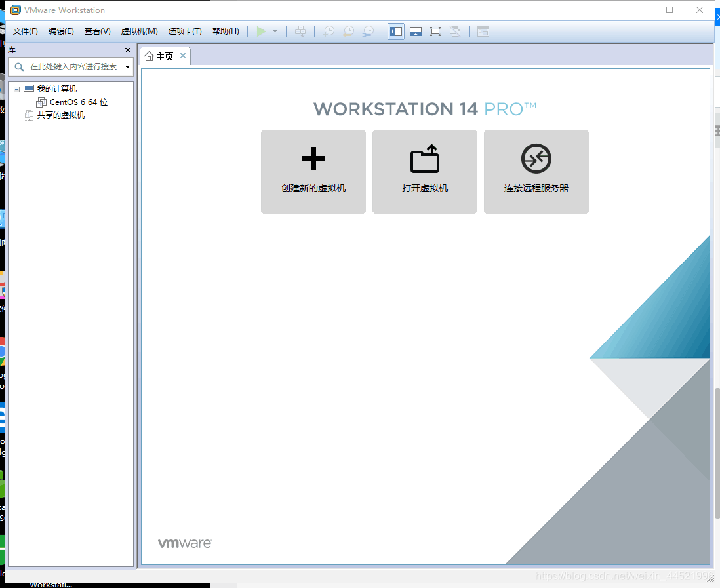The image size is (720, 588).
Task: Click the console view toolbar icon
Action: [x=483, y=31]
